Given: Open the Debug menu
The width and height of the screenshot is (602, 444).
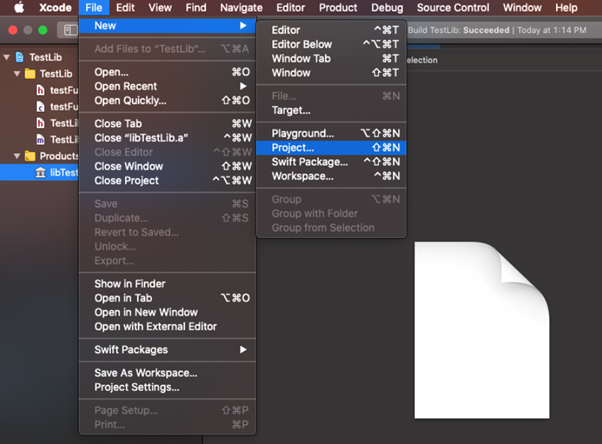Looking at the screenshot, I should [387, 8].
